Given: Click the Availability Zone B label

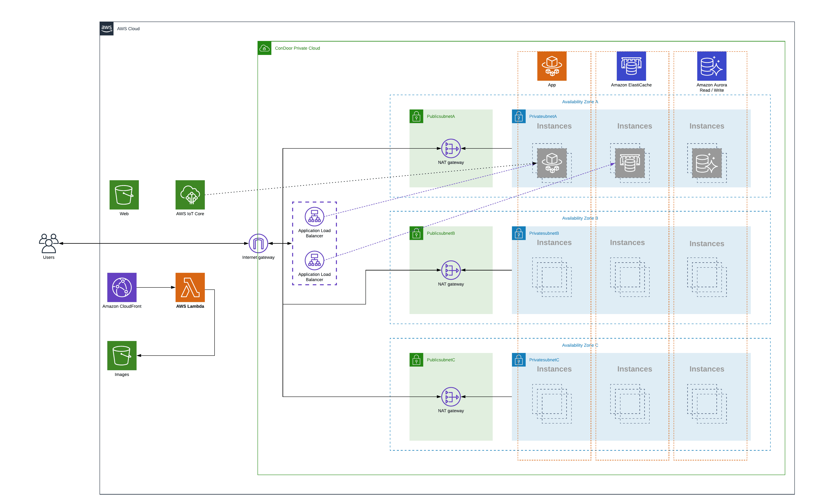Looking at the screenshot, I should pyautogui.click(x=580, y=218).
